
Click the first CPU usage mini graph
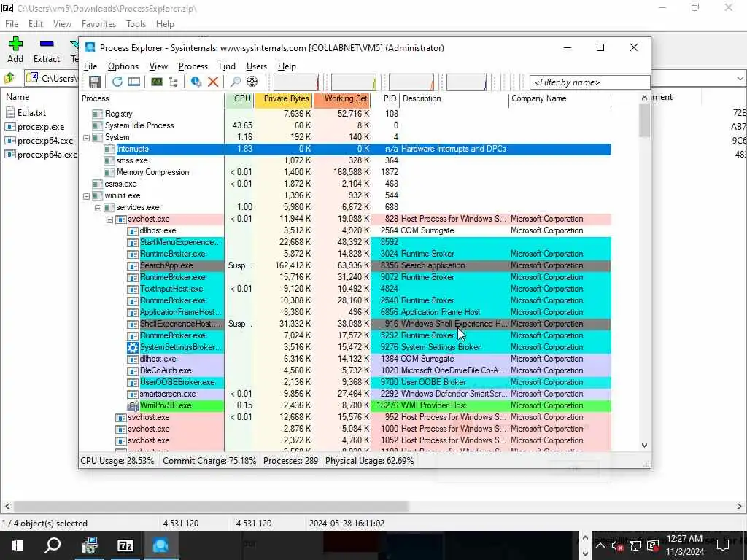pos(296,82)
